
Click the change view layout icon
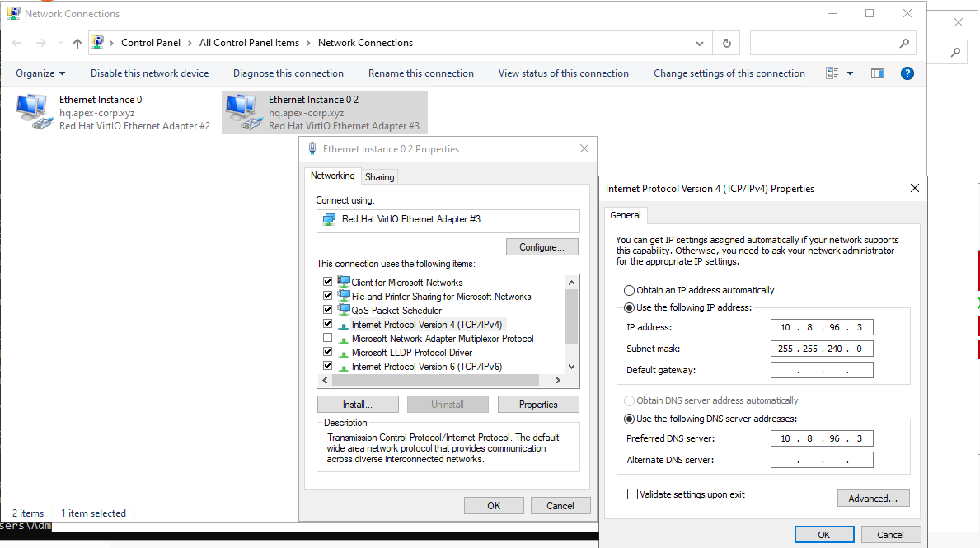[832, 73]
